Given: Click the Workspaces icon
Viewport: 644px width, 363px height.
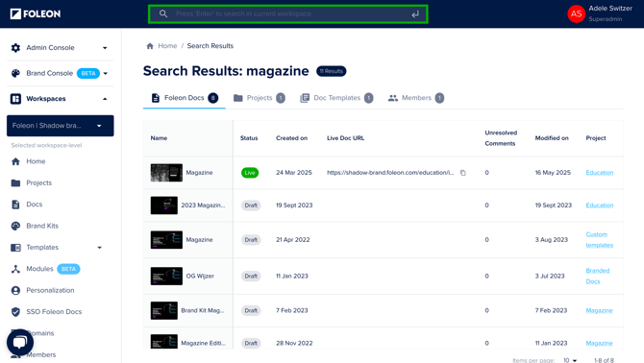Looking at the screenshot, I should 15,99.
